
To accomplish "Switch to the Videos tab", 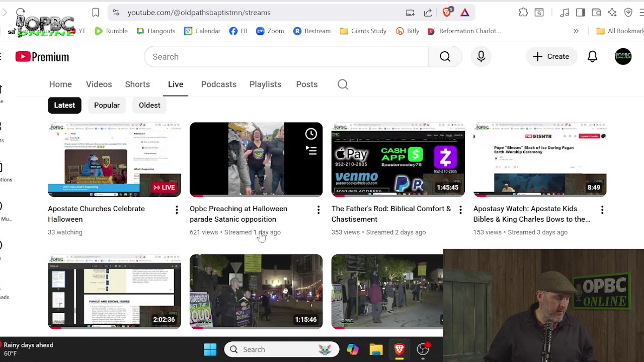I will [99, 84].
